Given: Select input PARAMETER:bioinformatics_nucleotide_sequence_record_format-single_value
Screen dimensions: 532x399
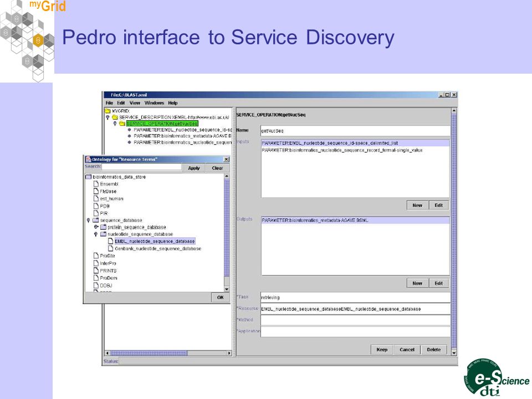Looking at the screenshot, I should pyautogui.click(x=355, y=150).
